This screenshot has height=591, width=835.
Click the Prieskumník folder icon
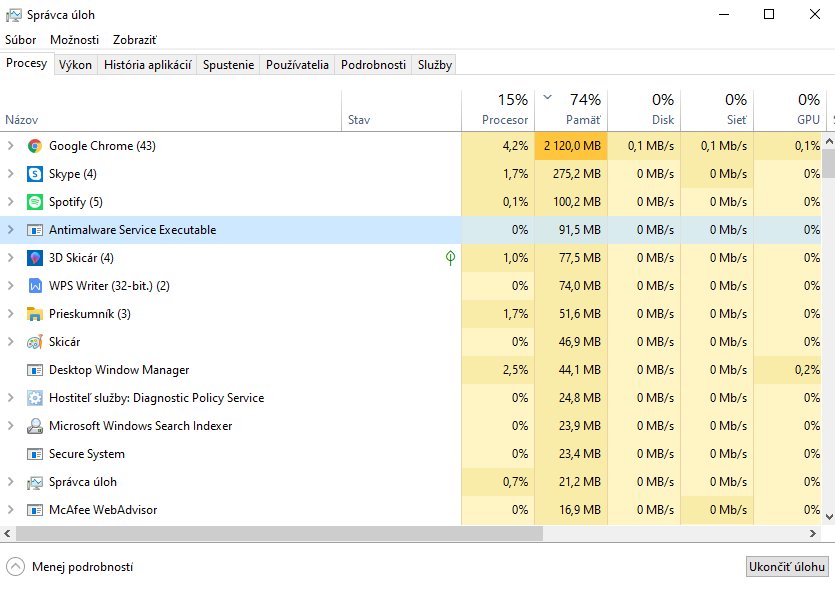click(35, 314)
